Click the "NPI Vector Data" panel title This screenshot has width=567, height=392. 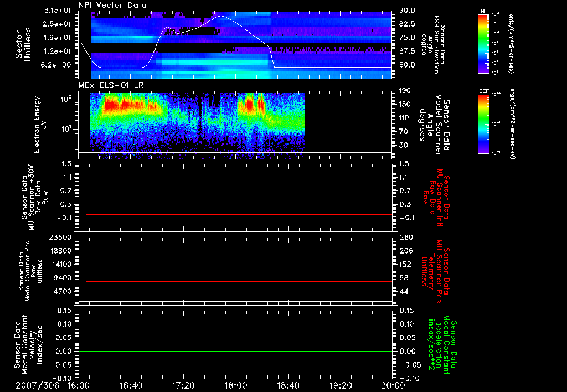point(112,5)
